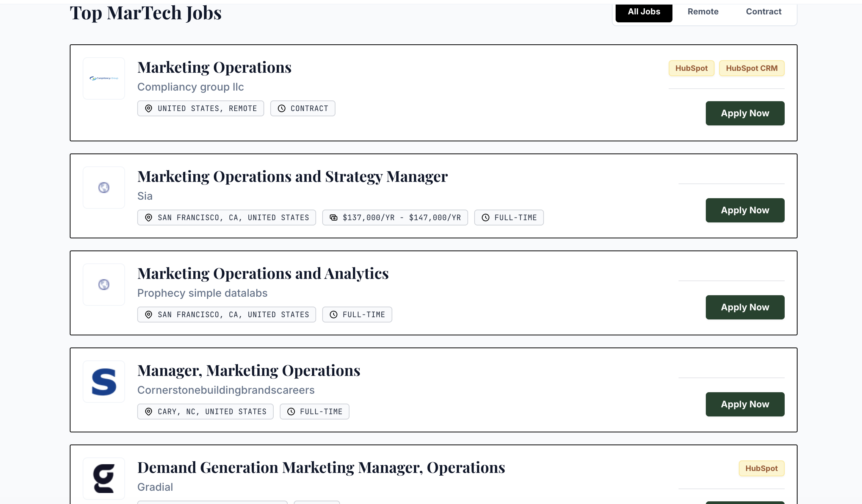This screenshot has width=862, height=504.
Task: Apply Now for the Marketing Operations job
Action: point(745,113)
